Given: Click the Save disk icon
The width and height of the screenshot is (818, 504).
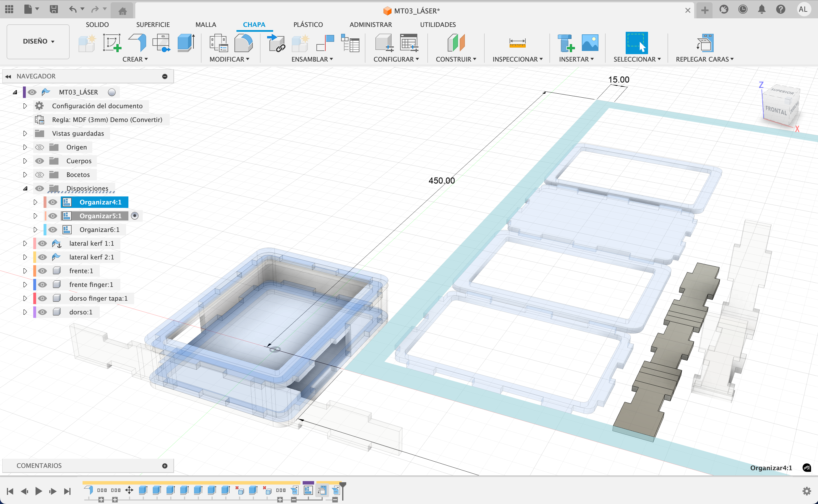Looking at the screenshot, I should [54, 9].
